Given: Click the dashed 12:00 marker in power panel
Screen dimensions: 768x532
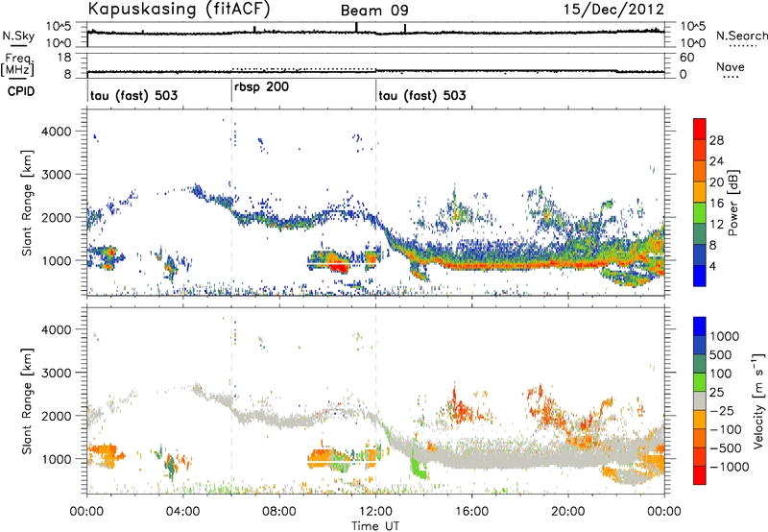Looking at the screenshot, I should click(x=375, y=202).
